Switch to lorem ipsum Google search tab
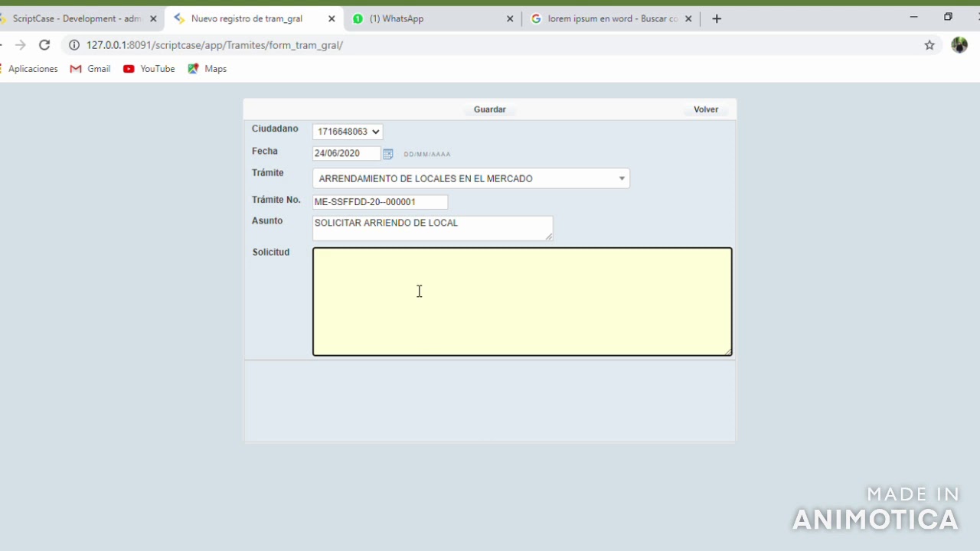This screenshot has height=551, width=980. click(612, 18)
